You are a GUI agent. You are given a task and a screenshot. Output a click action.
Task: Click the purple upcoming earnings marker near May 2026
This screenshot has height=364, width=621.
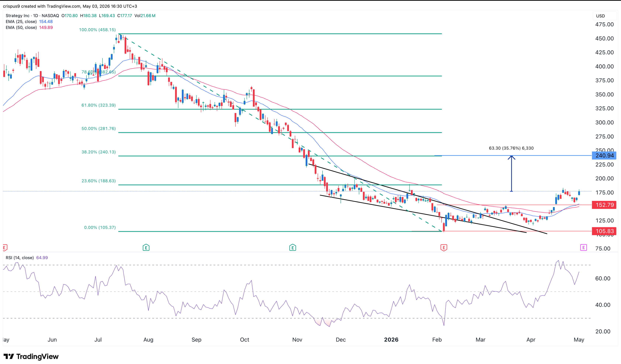[584, 247]
